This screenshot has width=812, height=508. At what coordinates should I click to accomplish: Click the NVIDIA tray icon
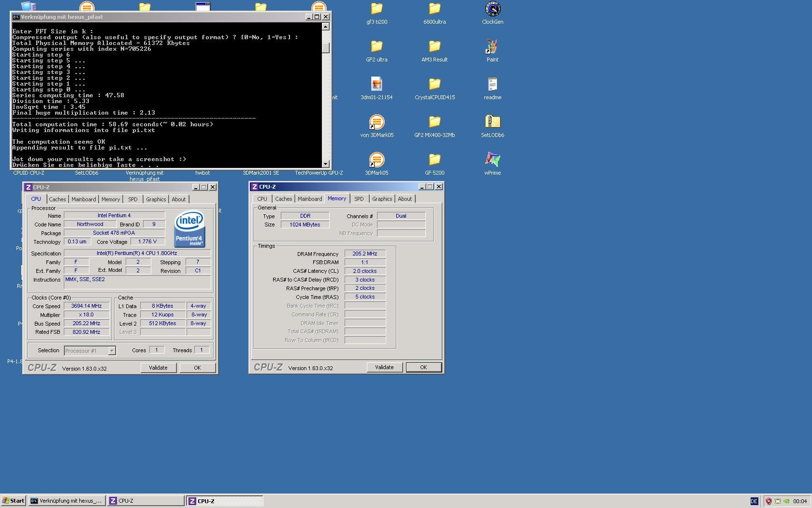pyautogui.click(x=786, y=501)
